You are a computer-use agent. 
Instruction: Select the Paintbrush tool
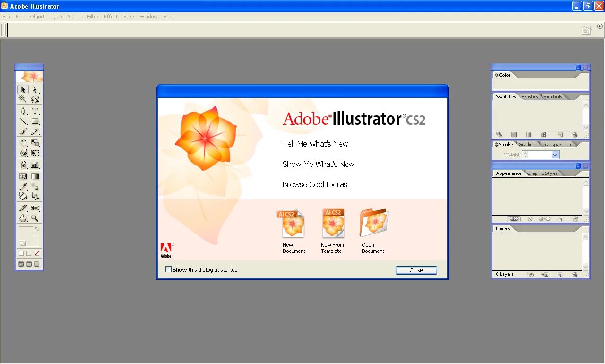pyautogui.click(x=23, y=131)
